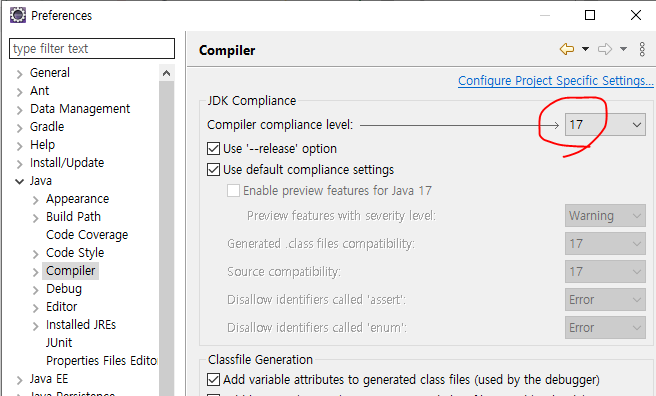This screenshot has height=396, width=656.
Task: Open the Compiler compliance level dropdown
Action: [605, 125]
